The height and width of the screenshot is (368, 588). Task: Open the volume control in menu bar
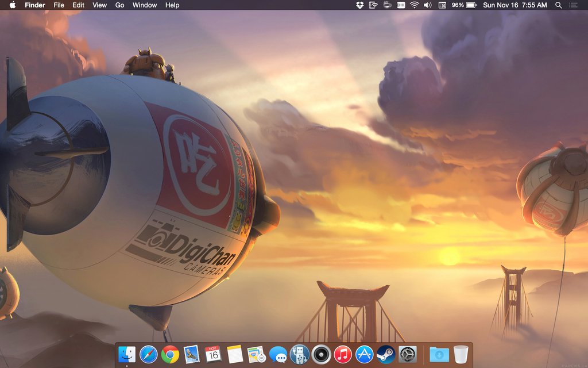[x=427, y=5]
